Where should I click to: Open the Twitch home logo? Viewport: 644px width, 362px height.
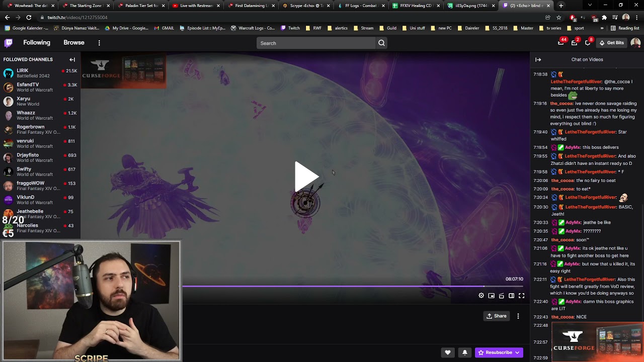(8, 43)
